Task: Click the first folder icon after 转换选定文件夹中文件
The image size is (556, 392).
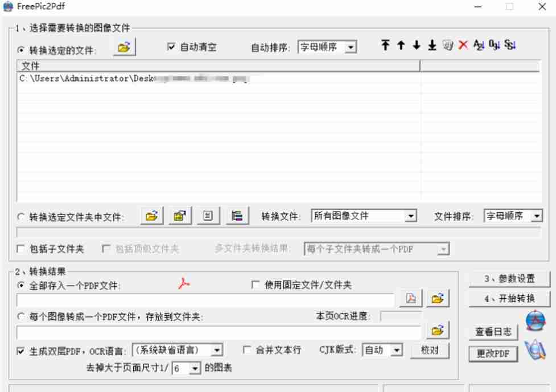Action: (152, 216)
